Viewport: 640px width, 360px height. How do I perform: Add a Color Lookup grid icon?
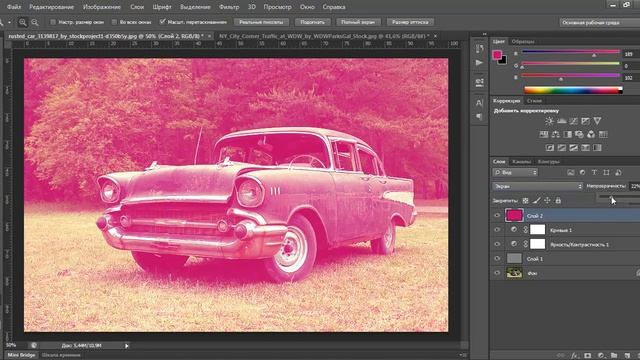[603, 134]
